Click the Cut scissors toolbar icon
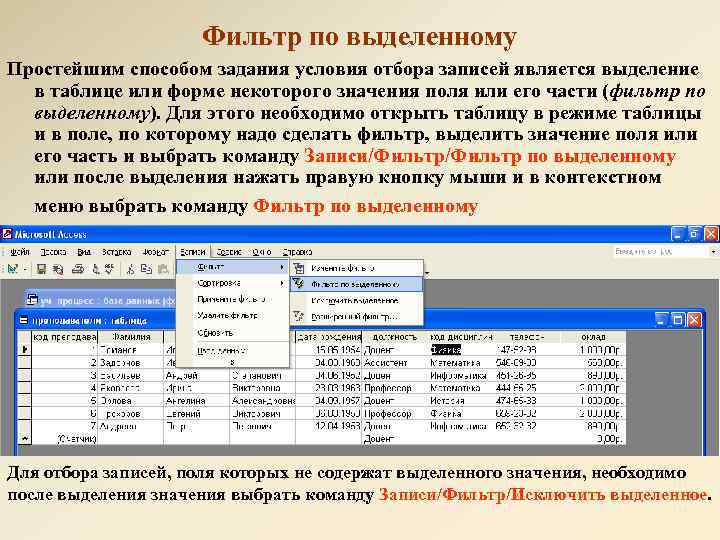 point(130,270)
